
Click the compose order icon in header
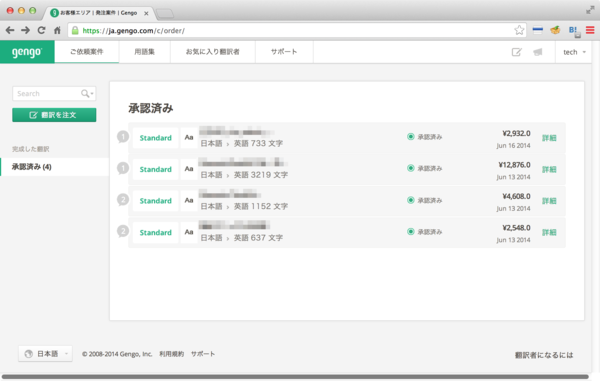click(517, 52)
